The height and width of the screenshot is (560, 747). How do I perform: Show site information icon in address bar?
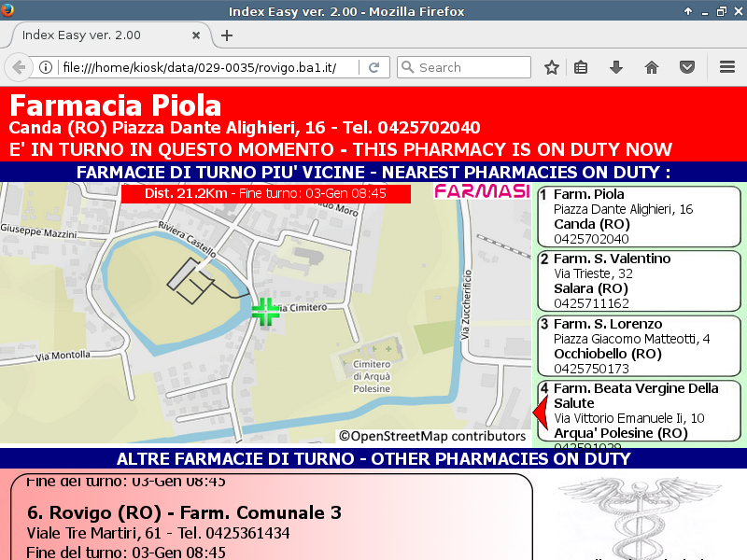[45, 67]
